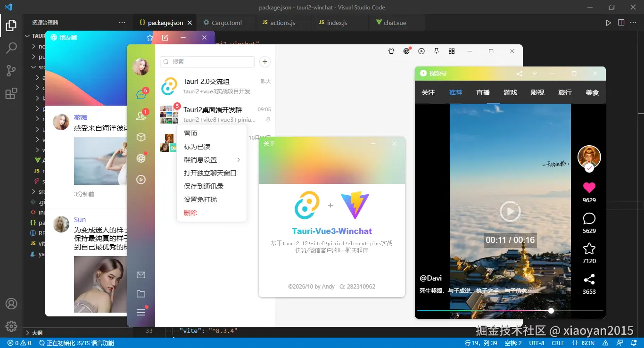Open Extensions activity icon
The image size is (644, 348).
click(11, 93)
